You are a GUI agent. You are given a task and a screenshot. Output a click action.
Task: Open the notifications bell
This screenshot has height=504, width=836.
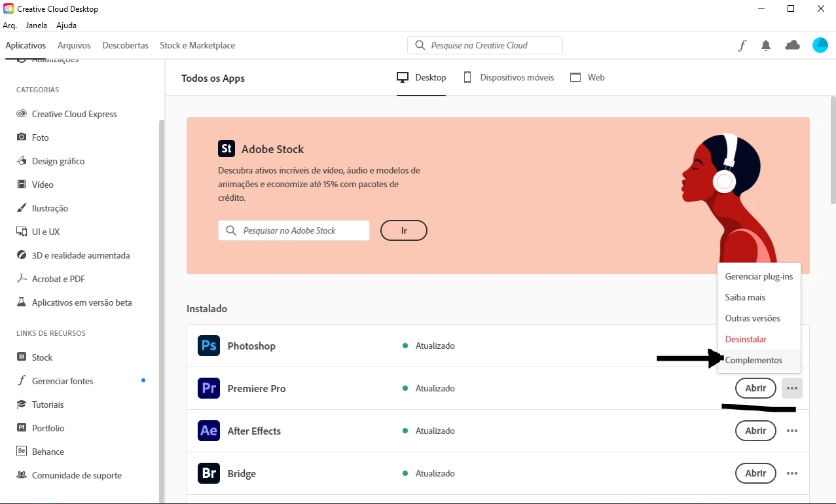pyautogui.click(x=766, y=46)
